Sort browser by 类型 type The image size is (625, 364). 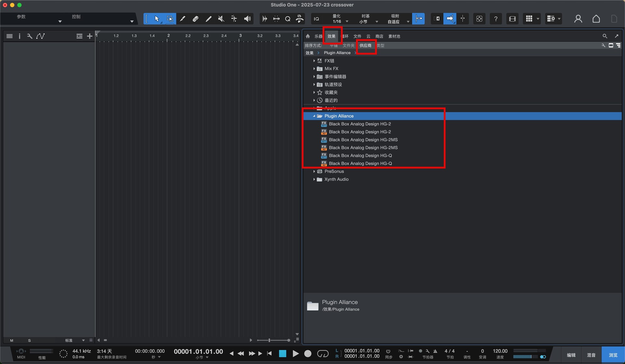(x=381, y=46)
